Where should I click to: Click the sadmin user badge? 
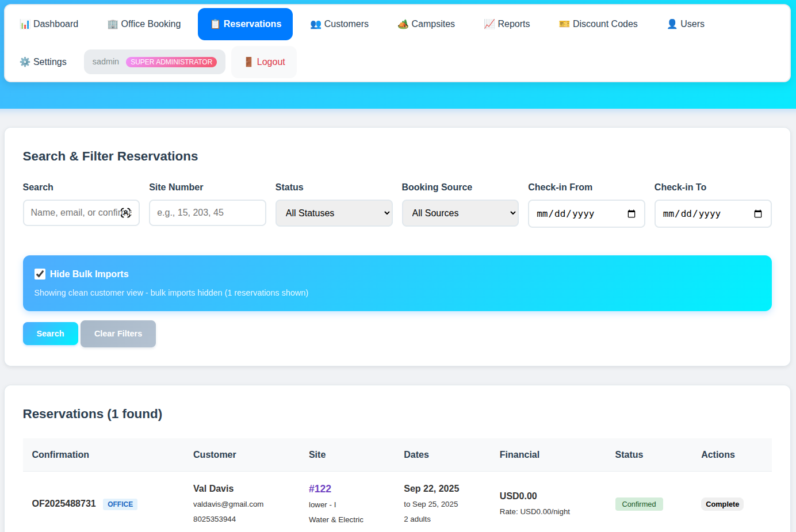click(155, 62)
